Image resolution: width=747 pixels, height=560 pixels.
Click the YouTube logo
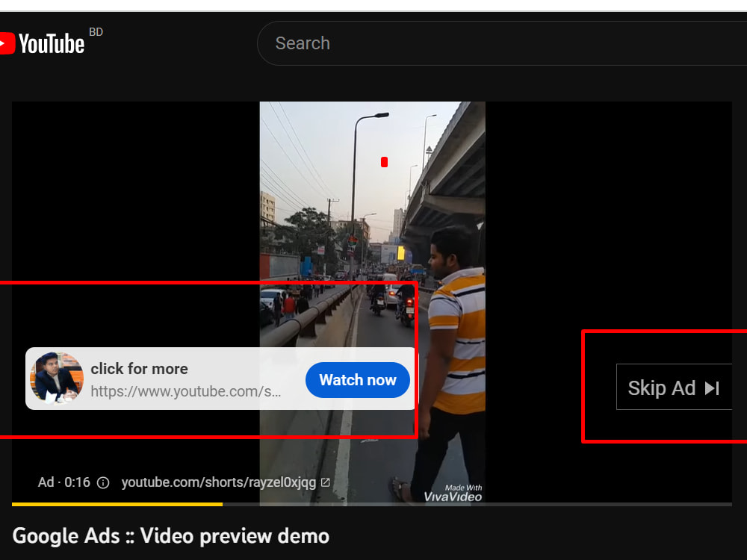[42, 43]
